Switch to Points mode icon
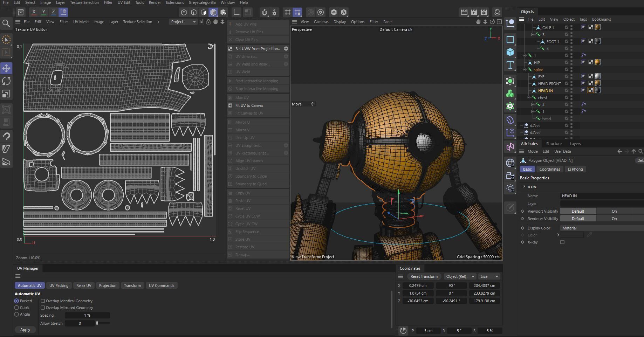 [x=184, y=12]
